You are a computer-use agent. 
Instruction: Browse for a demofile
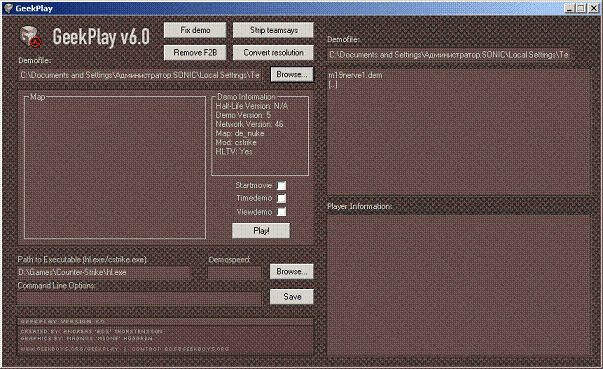pos(292,74)
